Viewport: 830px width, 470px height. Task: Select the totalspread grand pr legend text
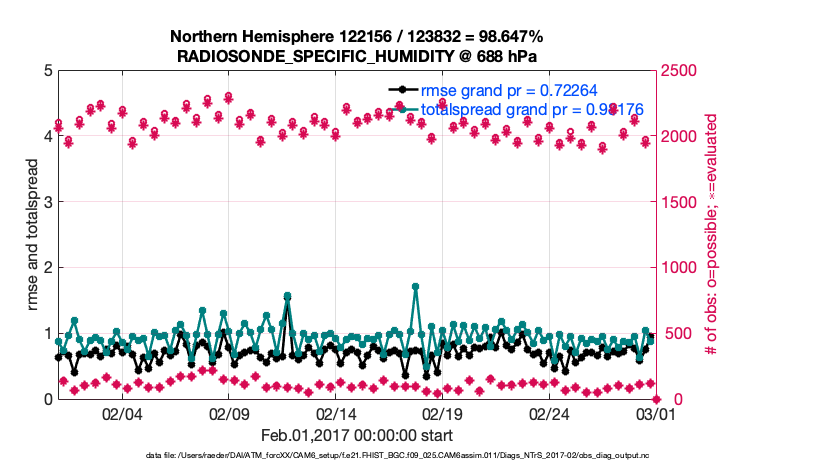532,108
